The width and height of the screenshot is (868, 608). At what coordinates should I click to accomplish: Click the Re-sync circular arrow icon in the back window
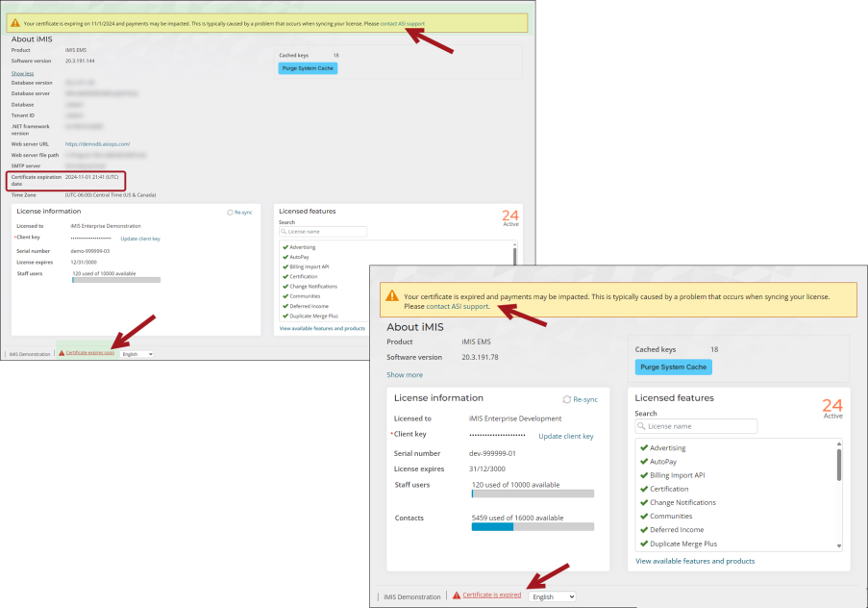tap(230, 213)
